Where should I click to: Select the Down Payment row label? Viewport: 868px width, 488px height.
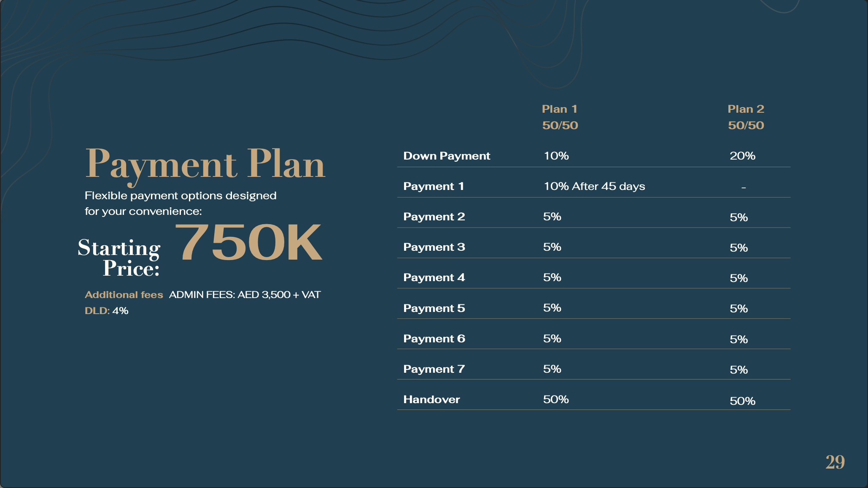(x=447, y=156)
